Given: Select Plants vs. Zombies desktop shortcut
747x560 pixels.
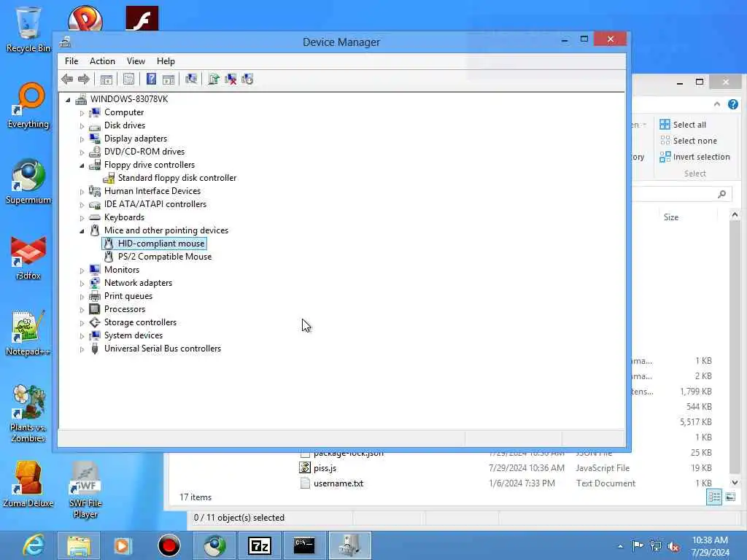Looking at the screenshot, I should (x=28, y=413).
